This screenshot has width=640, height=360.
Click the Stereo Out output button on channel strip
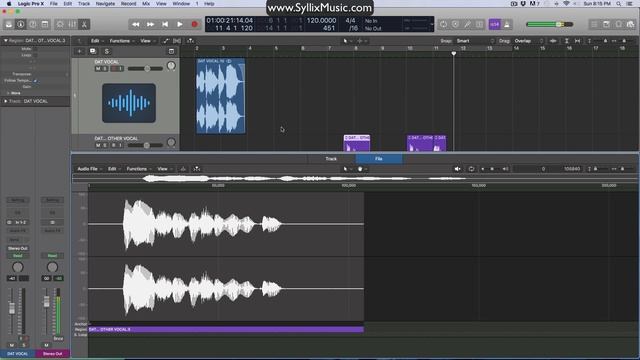coord(18,248)
